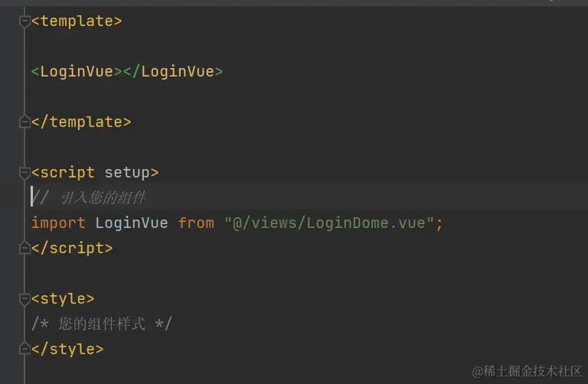The width and height of the screenshot is (588, 384).
Task: Click the setup attribute in script tag
Action: pyautogui.click(x=127, y=173)
